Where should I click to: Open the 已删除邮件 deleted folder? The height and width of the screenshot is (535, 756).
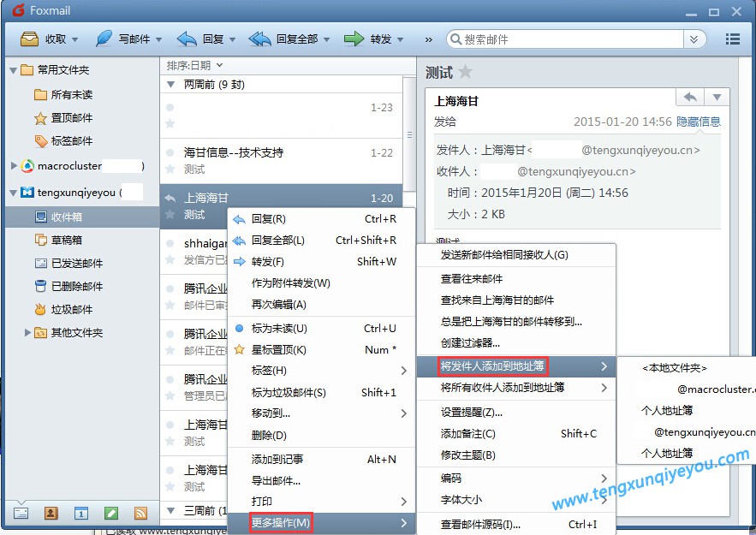(x=68, y=286)
